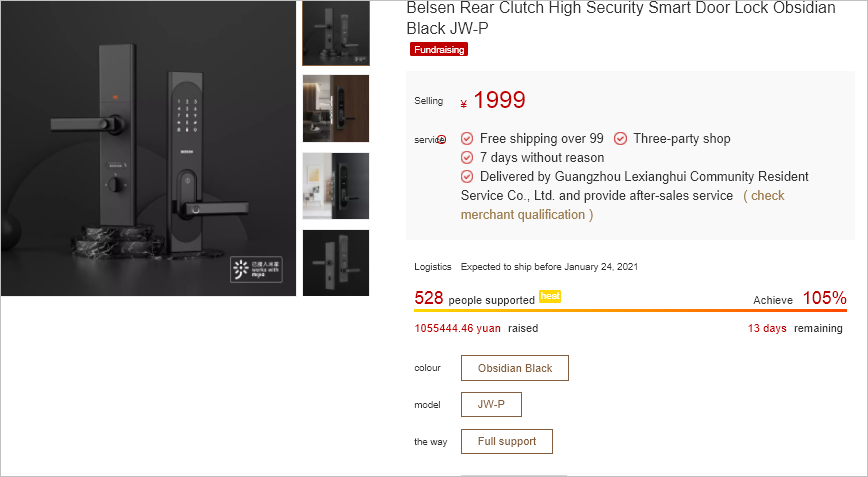Click the Three-party shop checkmark icon
Viewport: 868px width, 477px height.
click(620, 139)
